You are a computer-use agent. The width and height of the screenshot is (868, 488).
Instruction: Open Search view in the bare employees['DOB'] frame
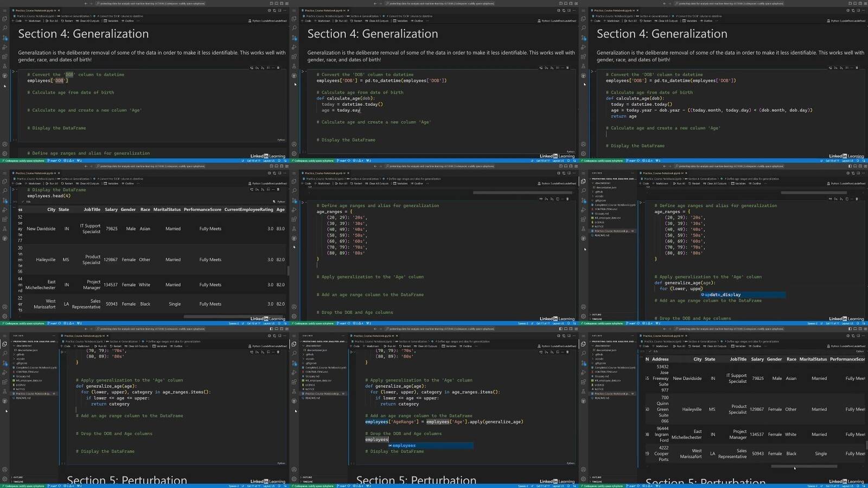(x=5, y=28)
